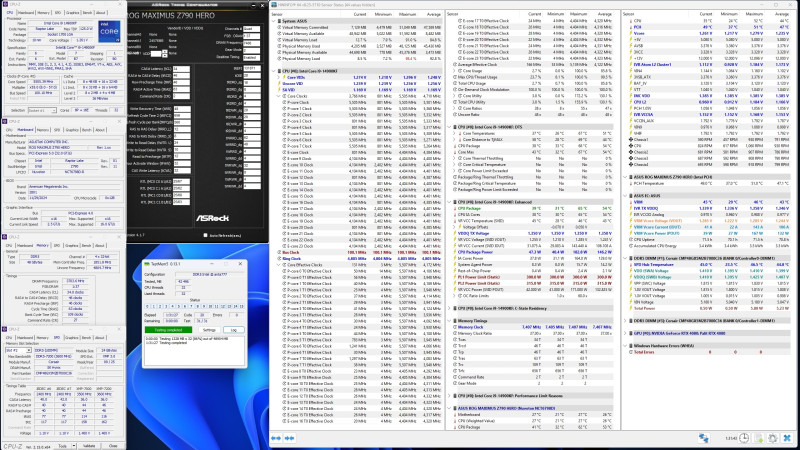Image resolution: width=800 pixels, height=450 pixels.
Task: Click the tREFI value input field
Action: [x=252, y=69]
